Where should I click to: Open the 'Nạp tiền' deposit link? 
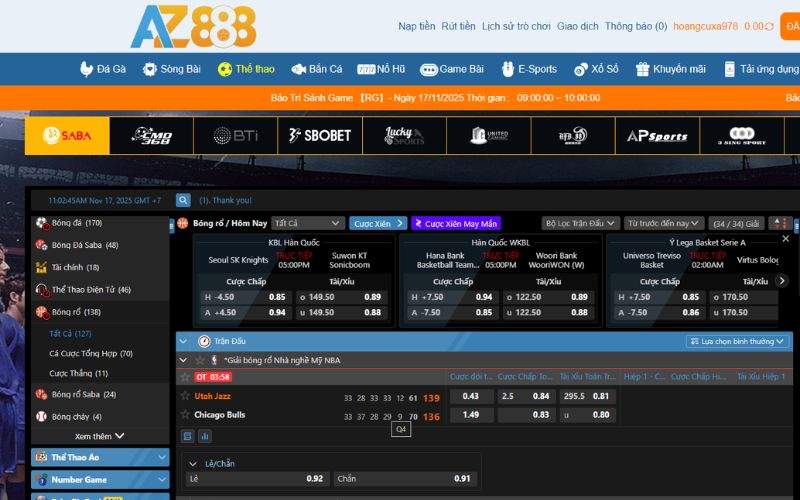tap(416, 26)
